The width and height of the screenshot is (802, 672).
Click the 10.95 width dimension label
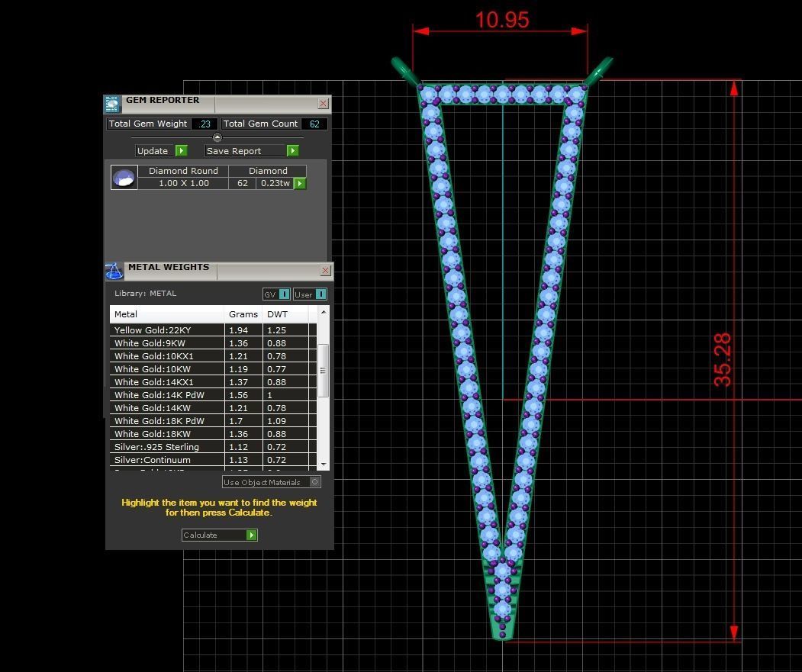(502, 20)
